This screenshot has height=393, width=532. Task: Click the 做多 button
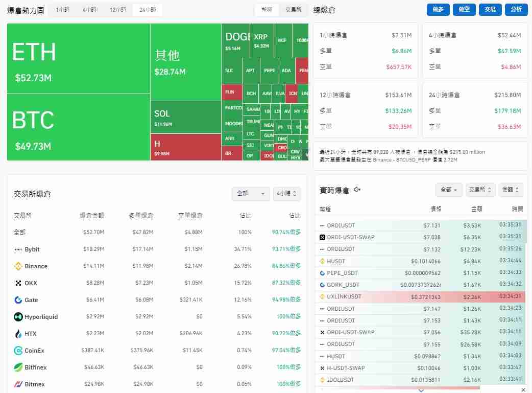tap(438, 9)
